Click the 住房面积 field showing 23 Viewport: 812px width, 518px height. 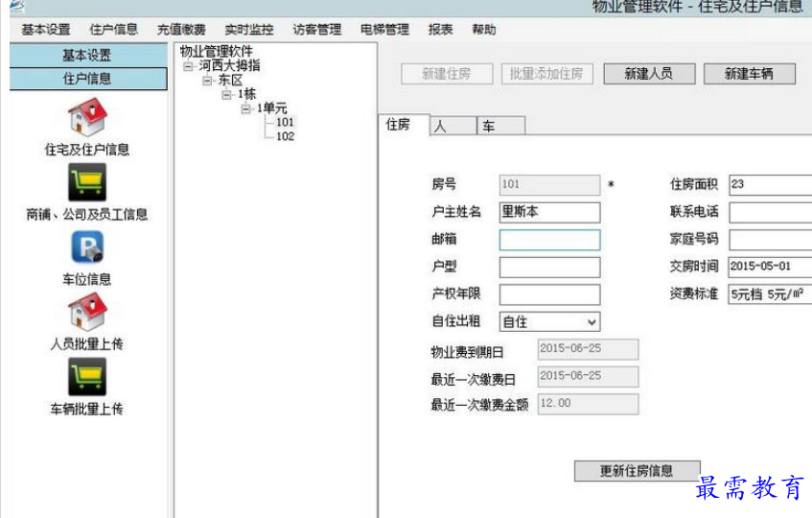tap(771, 185)
